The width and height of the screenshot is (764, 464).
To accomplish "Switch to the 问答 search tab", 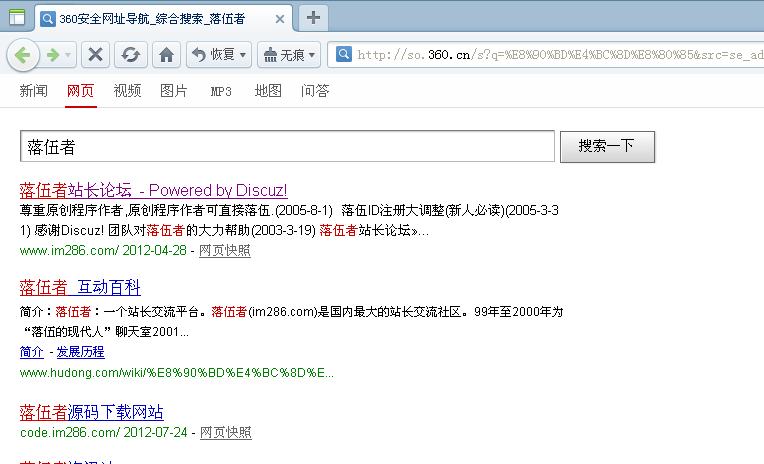I will 315,91.
